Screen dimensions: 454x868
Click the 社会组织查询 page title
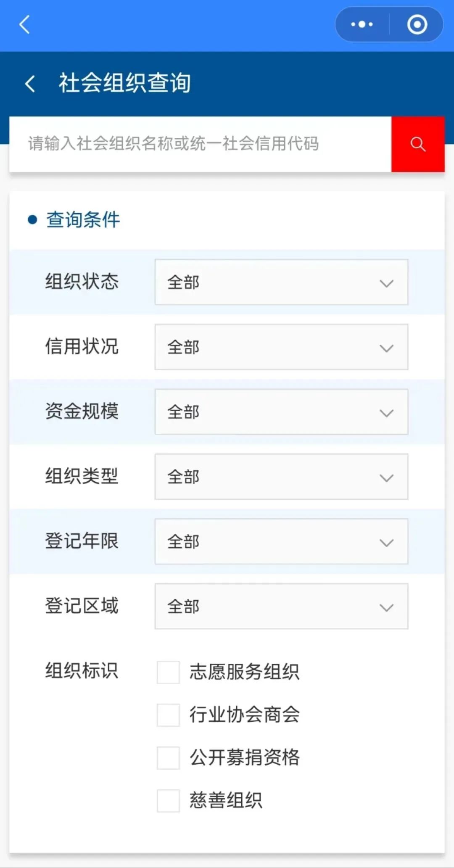[124, 82]
